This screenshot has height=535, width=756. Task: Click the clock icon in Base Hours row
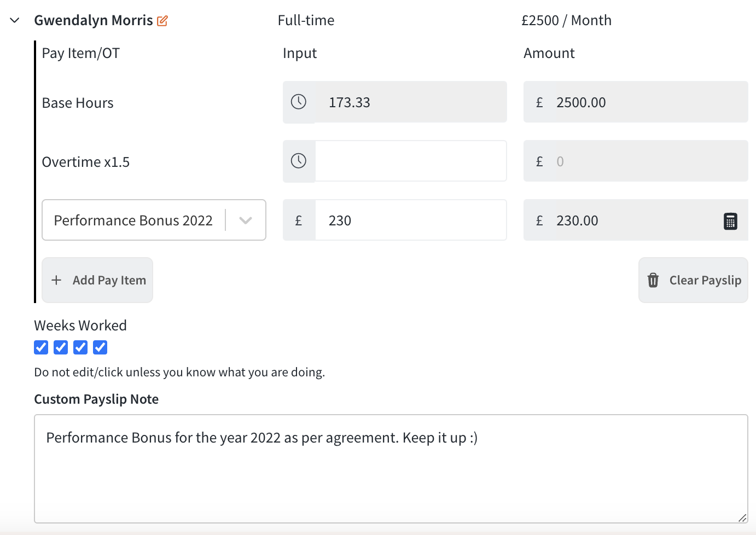pyautogui.click(x=299, y=102)
